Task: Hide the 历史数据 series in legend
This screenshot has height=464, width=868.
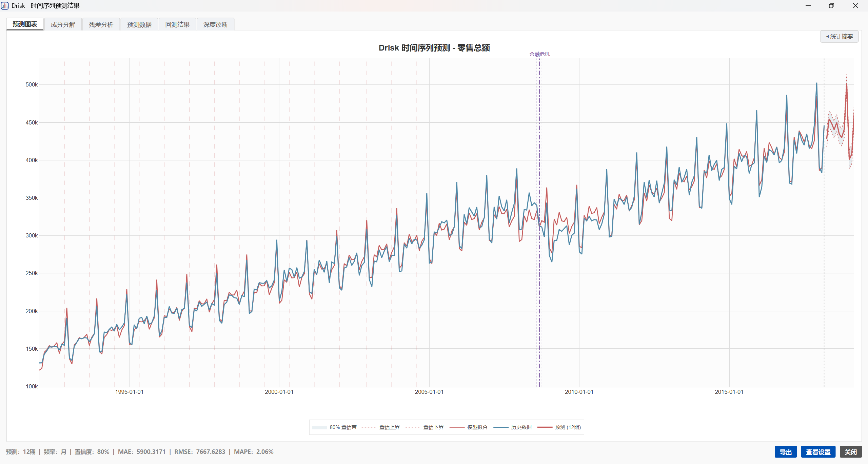Action: coord(513,427)
